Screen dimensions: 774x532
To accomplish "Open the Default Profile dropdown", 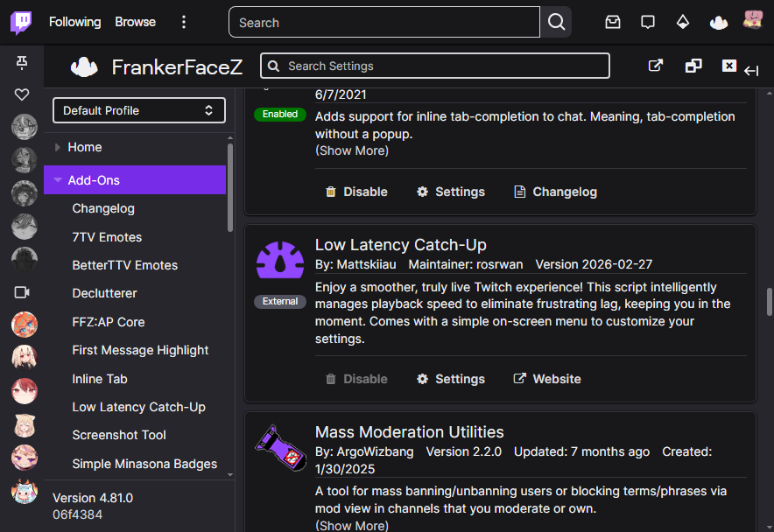I will pos(138,110).
